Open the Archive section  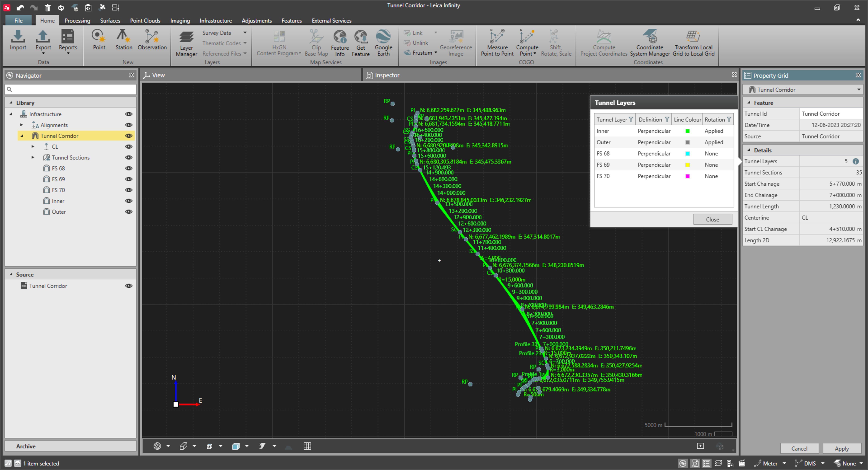tap(70, 446)
